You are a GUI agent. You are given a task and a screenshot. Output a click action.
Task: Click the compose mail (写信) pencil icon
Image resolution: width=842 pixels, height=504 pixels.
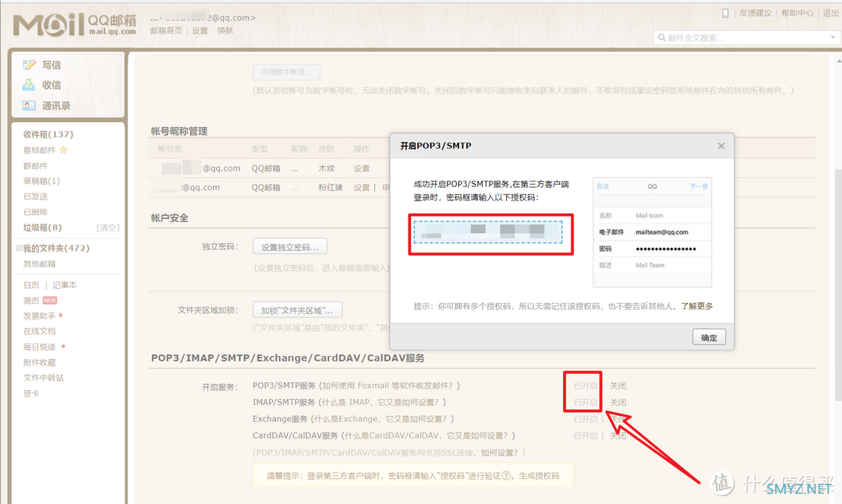pos(29,65)
